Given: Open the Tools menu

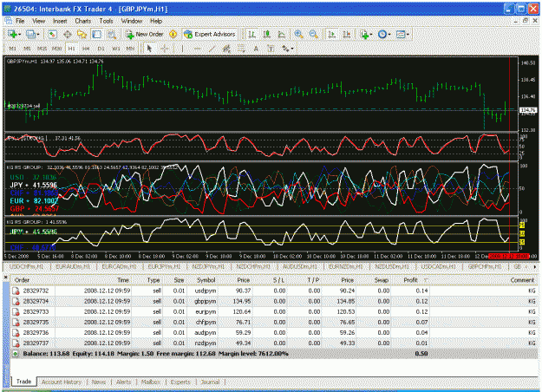Looking at the screenshot, I should click(x=106, y=21).
